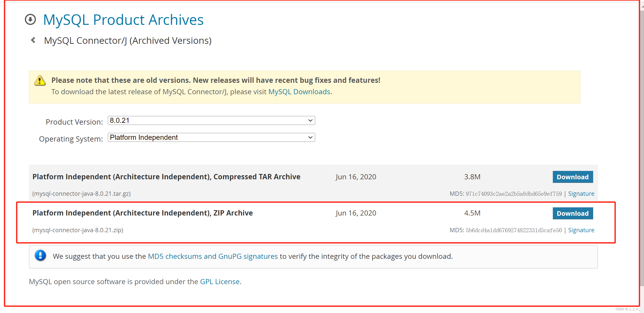
Task: Click the MySQL Product Archives heading
Action: pos(123,20)
